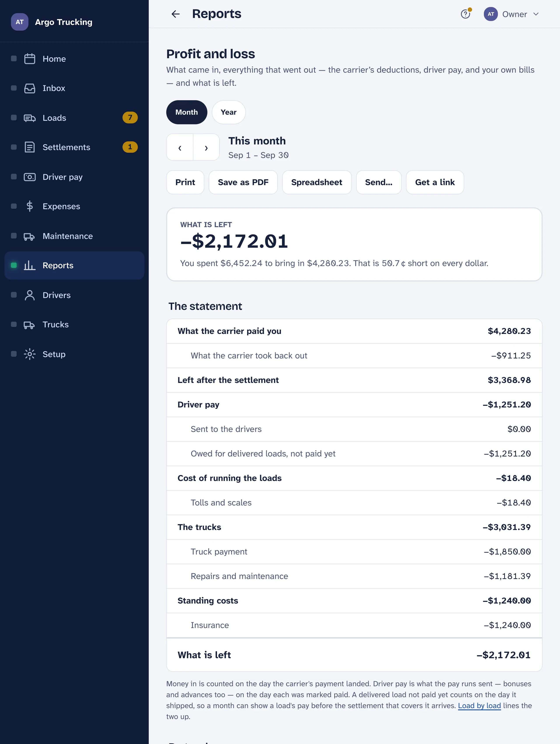Open the Owner account dropdown chevron

[536, 14]
